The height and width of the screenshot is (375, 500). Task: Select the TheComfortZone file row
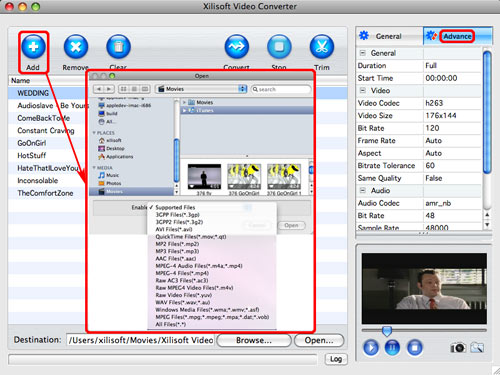(x=47, y=193)
